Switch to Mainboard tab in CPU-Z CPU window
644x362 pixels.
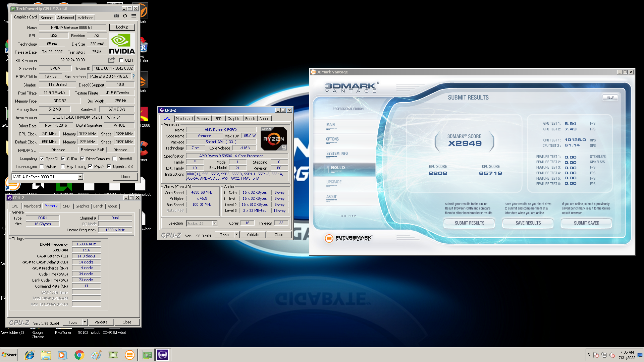click(x=184, y=119)
